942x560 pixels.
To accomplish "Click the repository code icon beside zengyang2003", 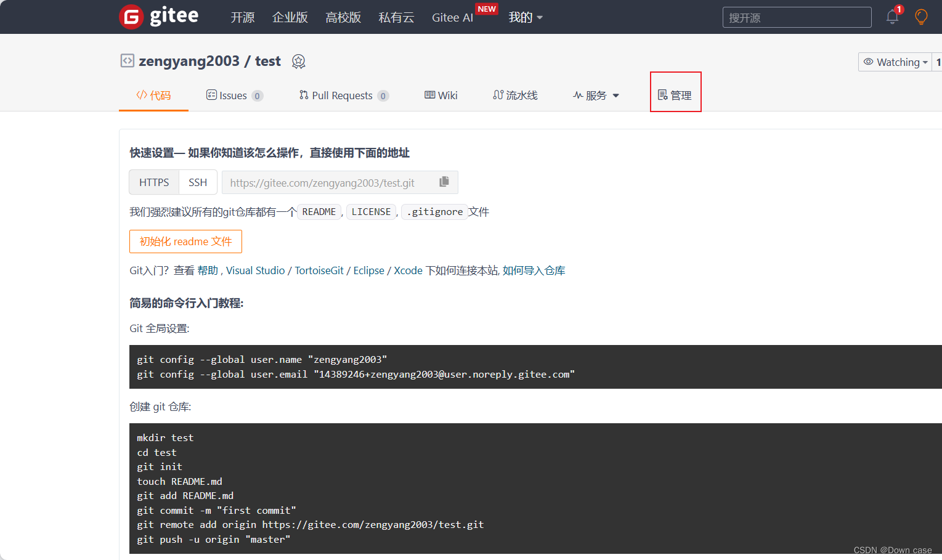I will [x=127, y=60].
